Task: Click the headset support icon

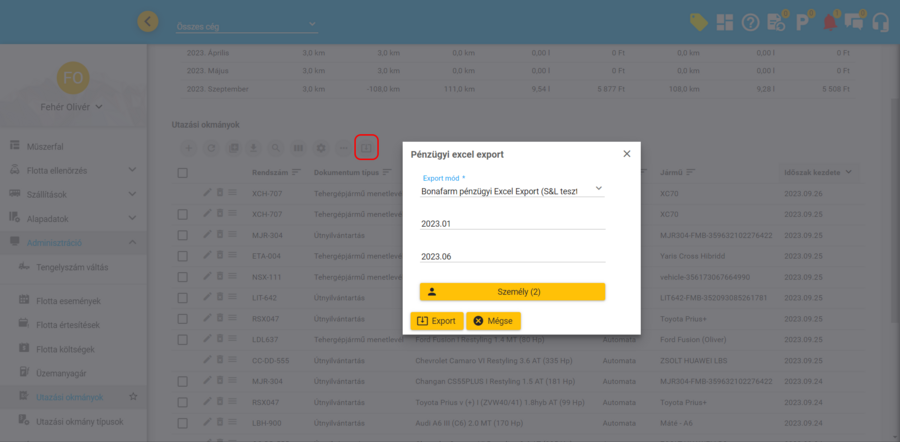Action: point(881,21)
